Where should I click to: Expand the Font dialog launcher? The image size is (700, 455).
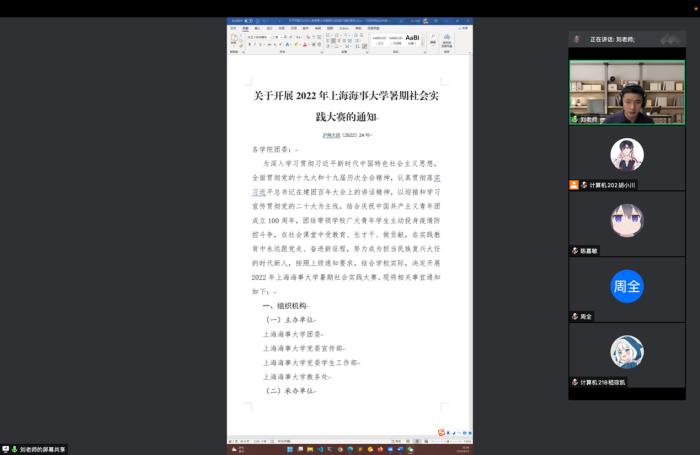point(322,52)
